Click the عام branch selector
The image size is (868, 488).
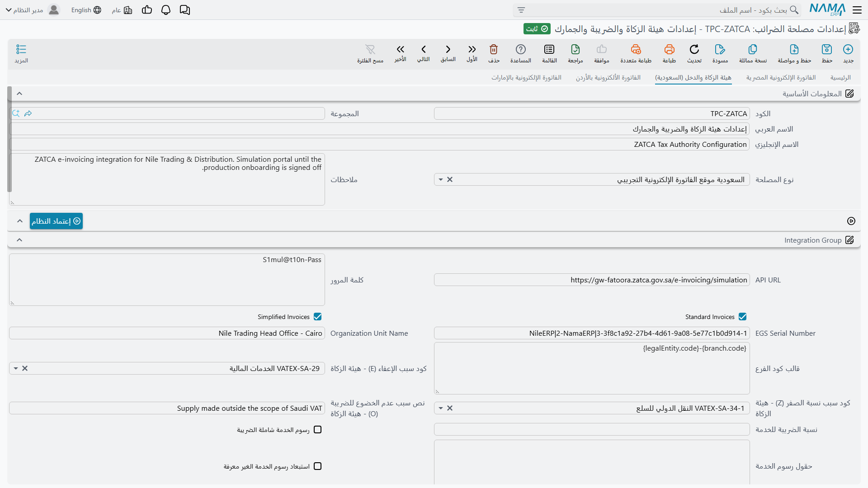click(122, 10)
